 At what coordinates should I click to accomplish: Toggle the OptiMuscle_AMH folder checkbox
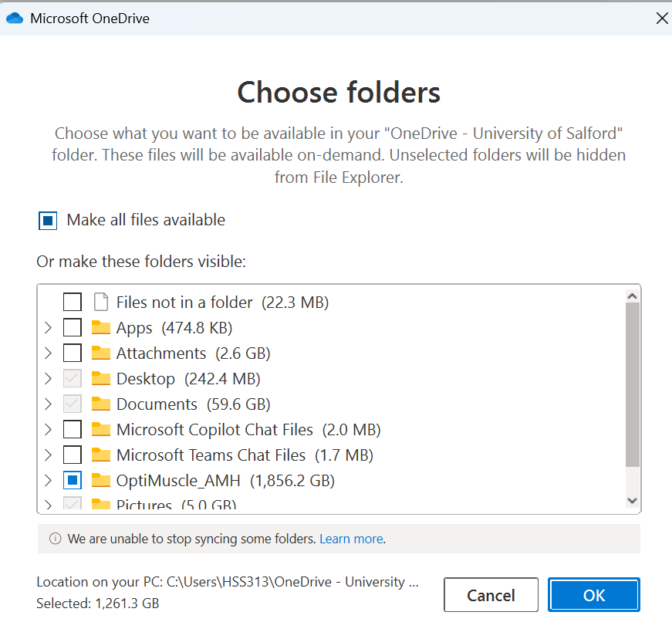pos(72,480)
